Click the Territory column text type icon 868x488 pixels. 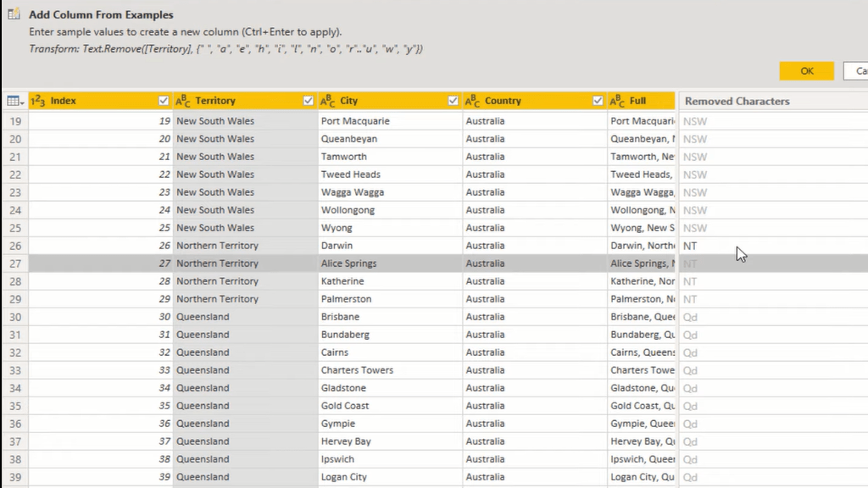[183, 101]
